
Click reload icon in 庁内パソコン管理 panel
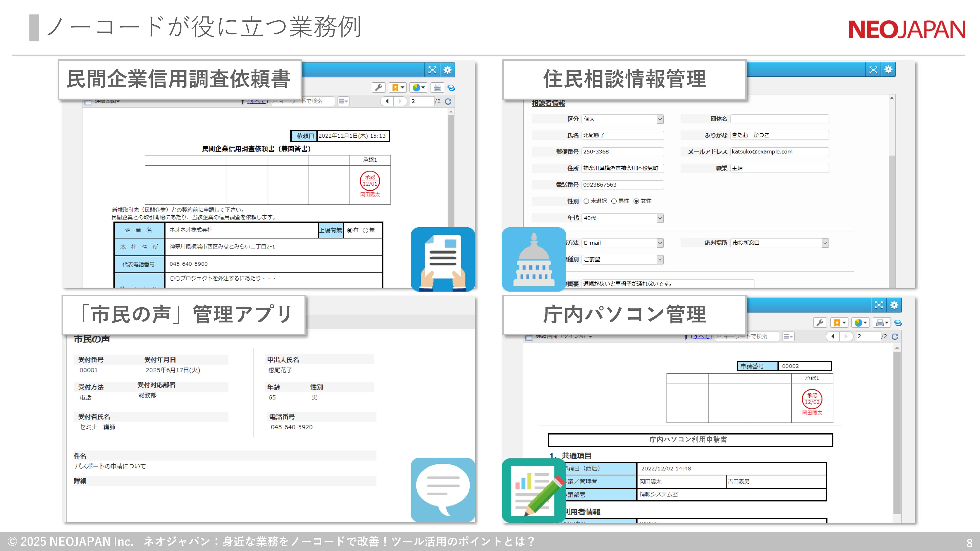click(x=895, y=336)
